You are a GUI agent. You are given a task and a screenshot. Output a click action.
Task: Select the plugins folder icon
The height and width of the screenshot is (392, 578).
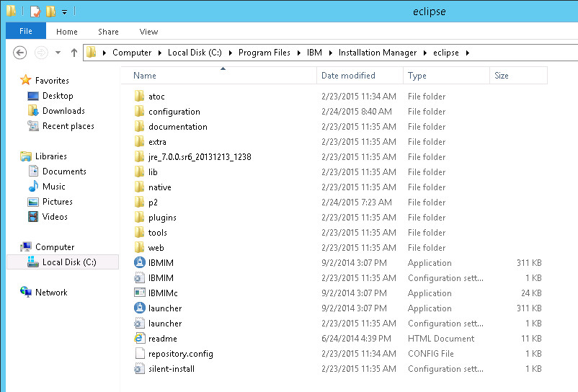coord(139,217)
